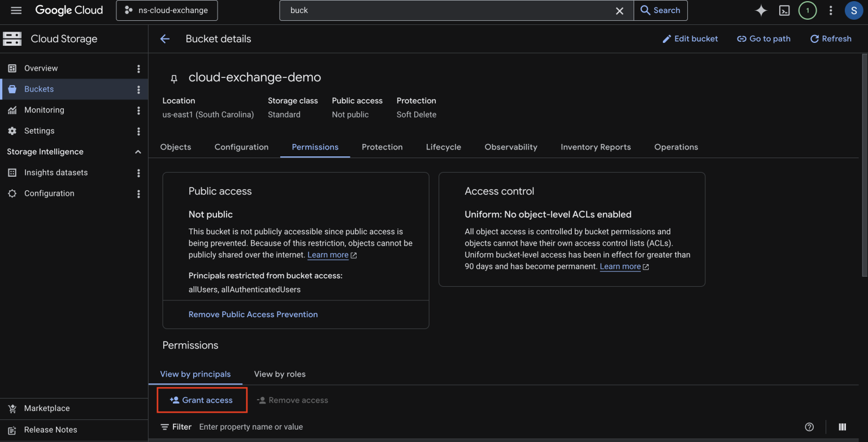Open Insights datasets three-dot menu
The height and width of the screenshot is (442, 868).
click(138, 173)
